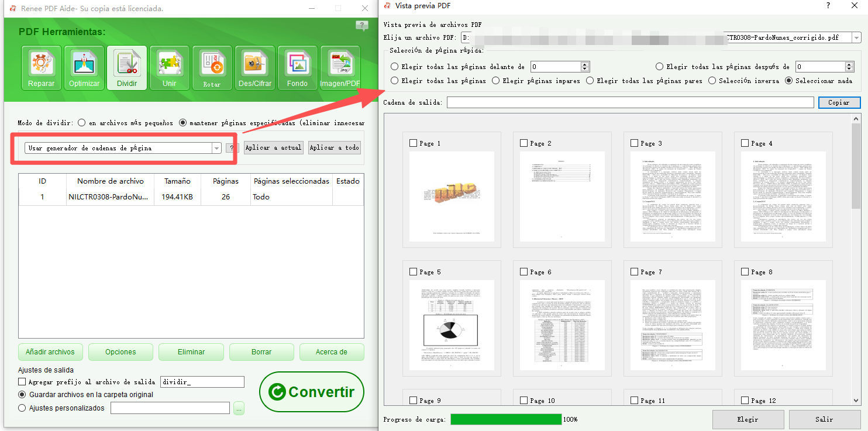Click the 'Cadena de salida' text field
The width and height of the screenshot is (868, 431).
630,103
